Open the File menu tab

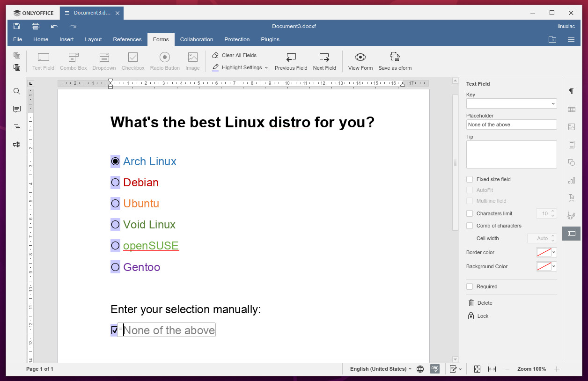point(18,39)
